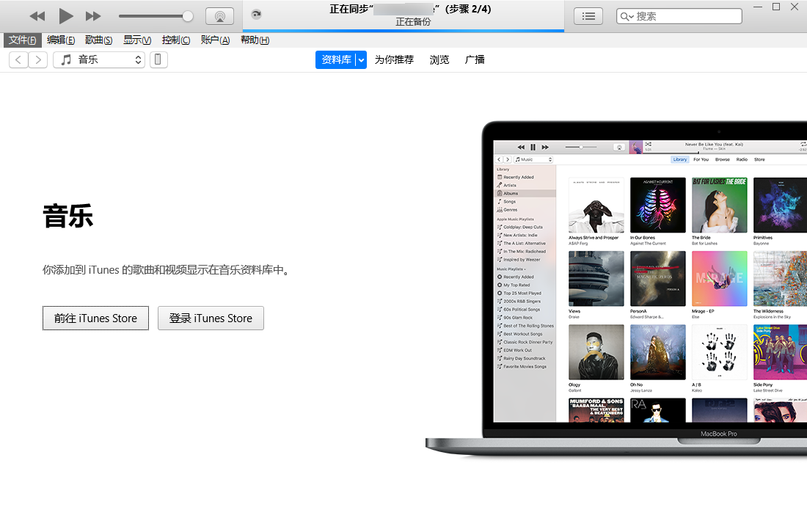The height and width of the screenshot is (532, 807).
Task: Maximize the iTunes window
Action: click(x=776, y=7)
